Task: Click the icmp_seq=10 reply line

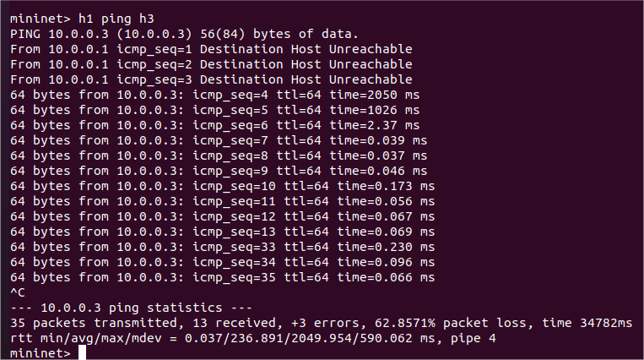Action: tap(221, 186)
